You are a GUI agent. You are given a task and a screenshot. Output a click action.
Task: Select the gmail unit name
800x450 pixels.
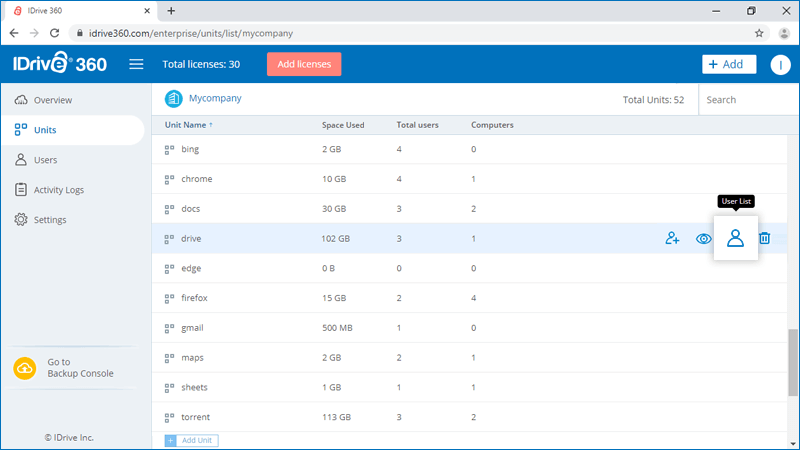192,328
